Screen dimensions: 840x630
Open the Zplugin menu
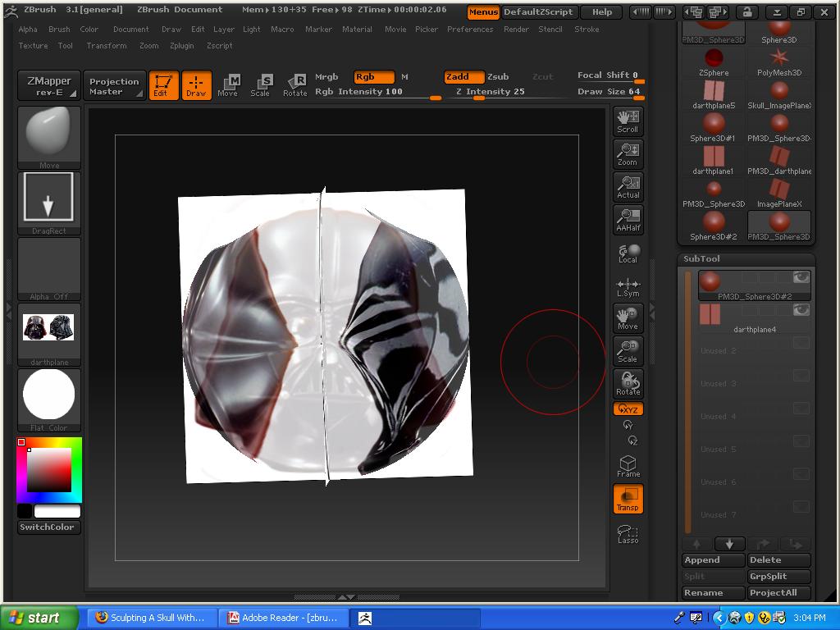click(181, 46)
